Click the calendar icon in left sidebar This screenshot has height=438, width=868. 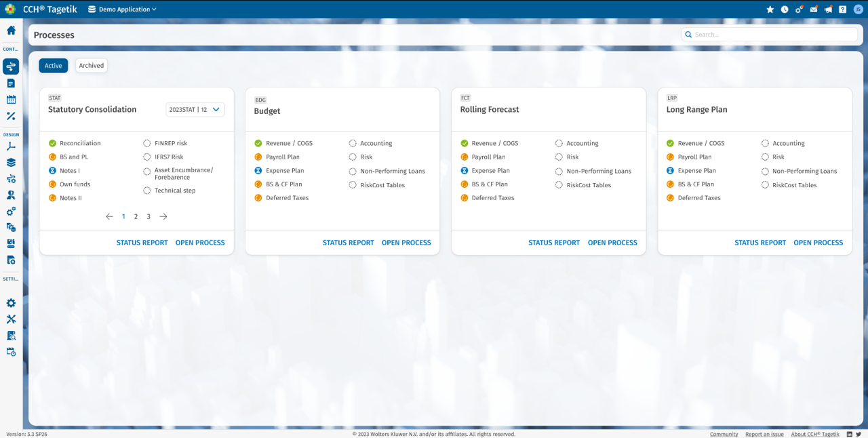11,100
